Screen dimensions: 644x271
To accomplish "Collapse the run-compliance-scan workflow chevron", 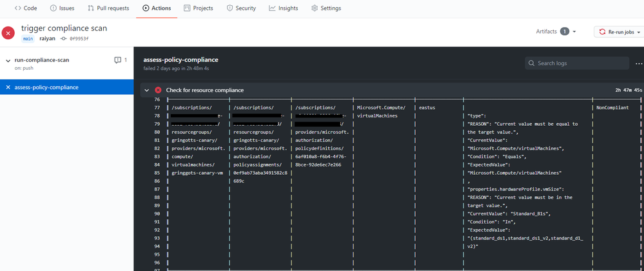I will [8, 61].
